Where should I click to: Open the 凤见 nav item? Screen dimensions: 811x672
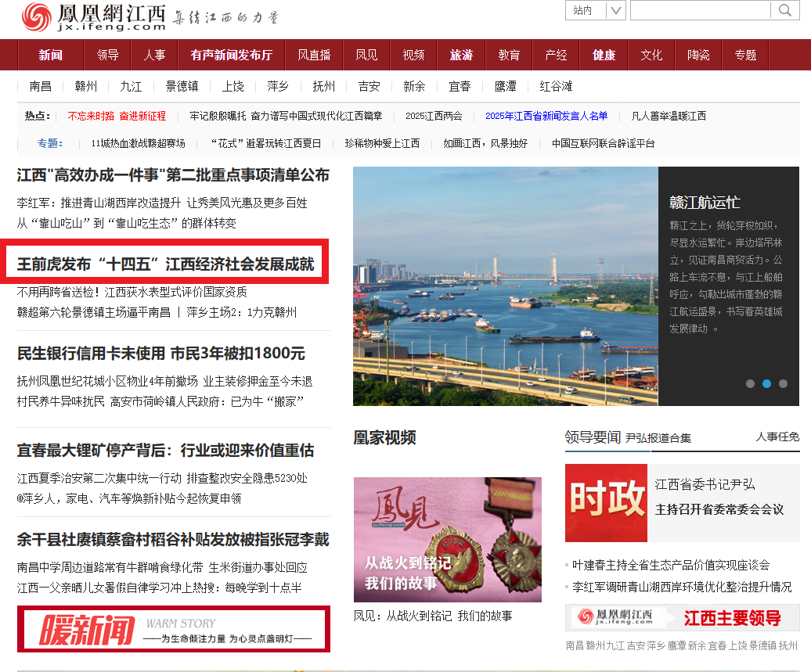coord(366,55)
